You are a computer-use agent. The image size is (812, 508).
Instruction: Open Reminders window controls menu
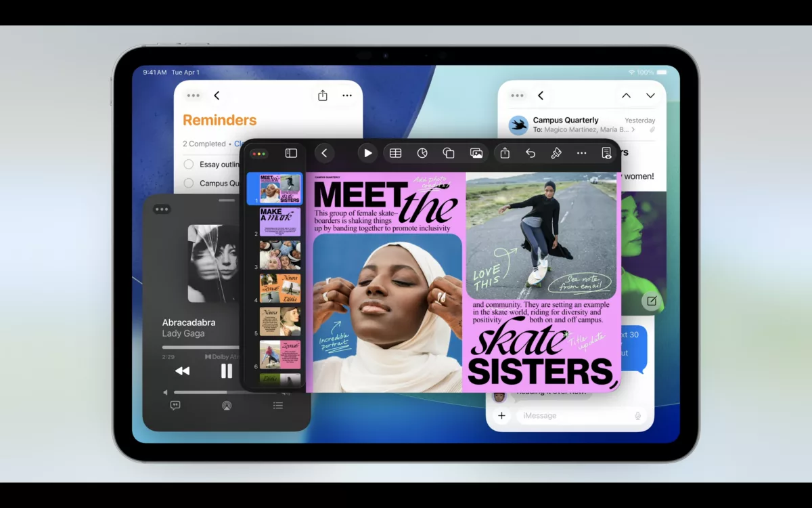click(x=194, y=96)
